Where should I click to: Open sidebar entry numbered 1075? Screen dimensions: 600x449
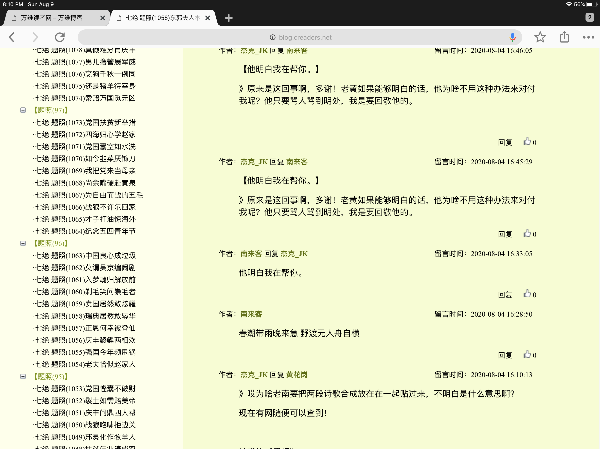click(85, 86)
